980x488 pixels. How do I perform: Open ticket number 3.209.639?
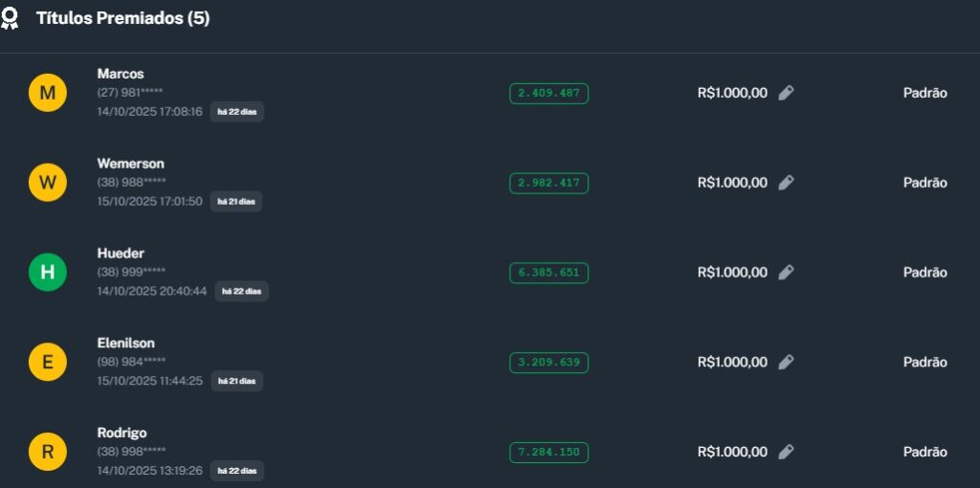tap(548, 363)
